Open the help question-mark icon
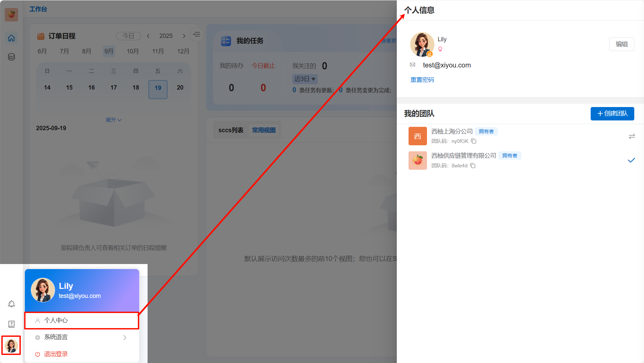The height and width of the screenshot is (363, 644). pyautogui.click(x=11, y=324)
